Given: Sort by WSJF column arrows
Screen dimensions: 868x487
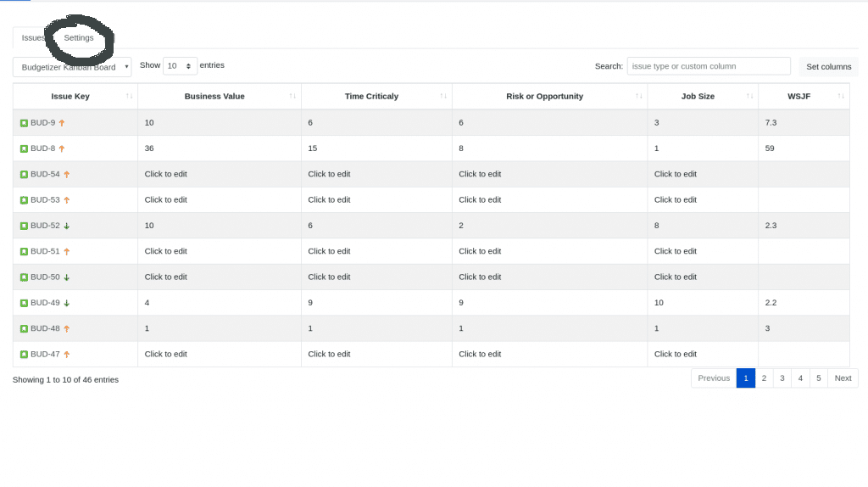Looking at the screenshot, I should click(x=841, y=97).
